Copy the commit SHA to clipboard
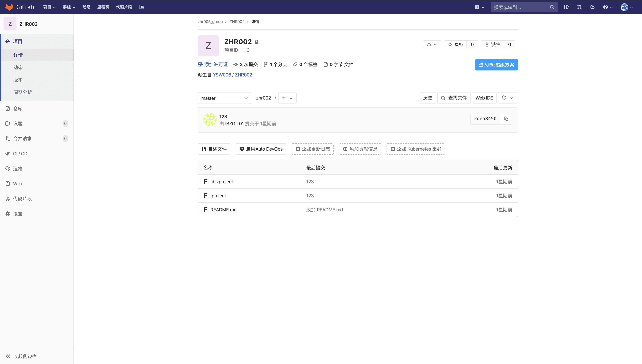Screen dimensions: 642x364 click(x=506, y=119)
